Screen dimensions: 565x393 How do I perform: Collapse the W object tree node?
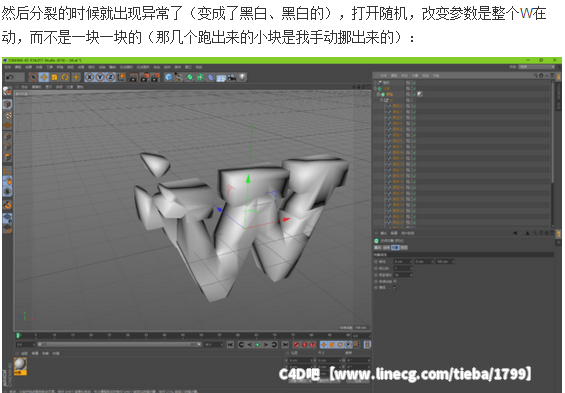[381, 100]
